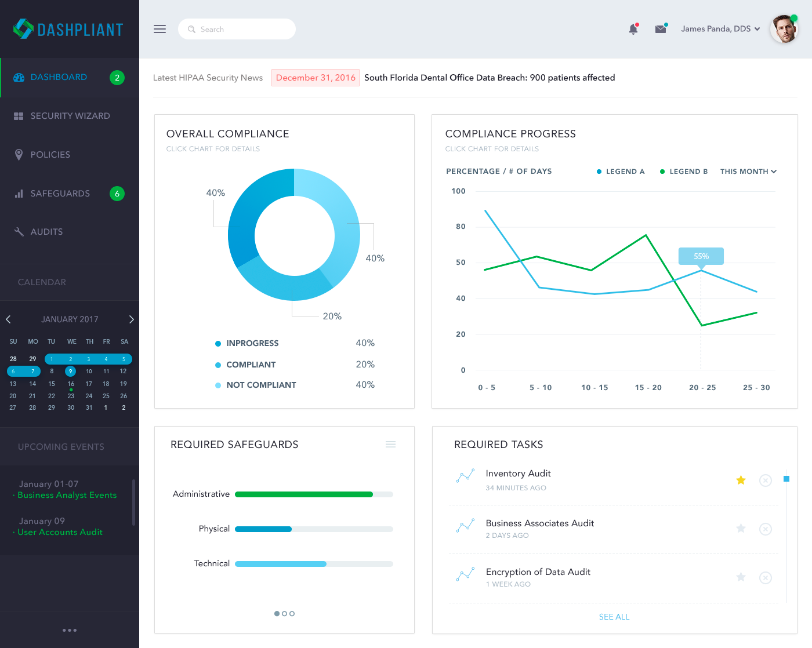Open the notifications bell
812x648 pixels.
coord(633,28)
